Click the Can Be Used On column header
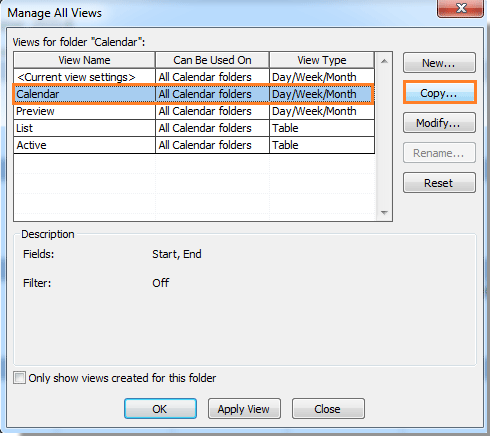Viewport: 490px width, 436px height. point(212,60)
